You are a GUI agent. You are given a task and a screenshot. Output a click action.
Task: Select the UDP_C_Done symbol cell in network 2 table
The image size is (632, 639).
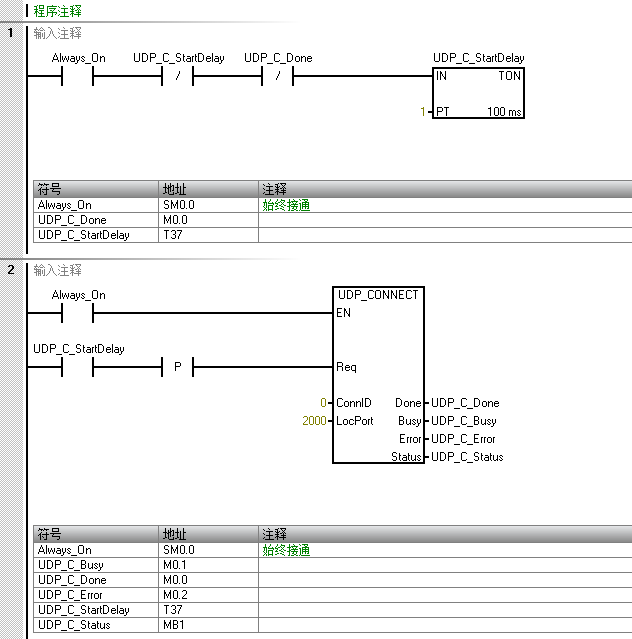point(96,580)
